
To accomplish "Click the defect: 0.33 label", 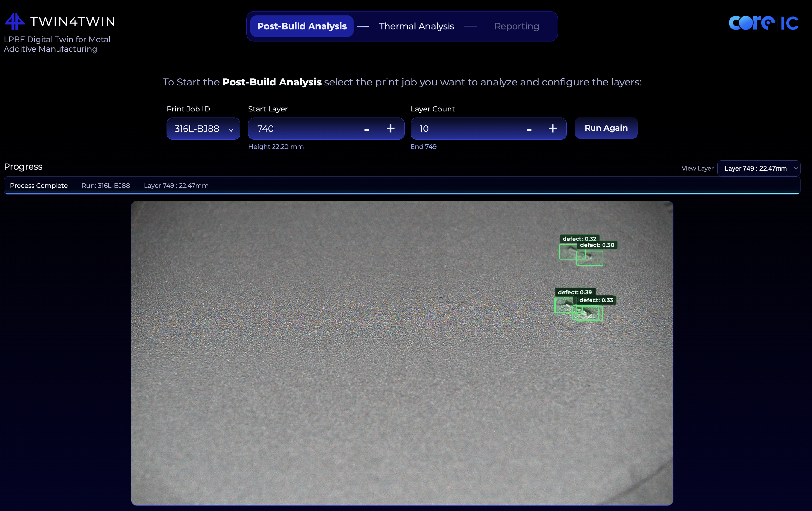I will pyautogui.click(x=596, y=300).
